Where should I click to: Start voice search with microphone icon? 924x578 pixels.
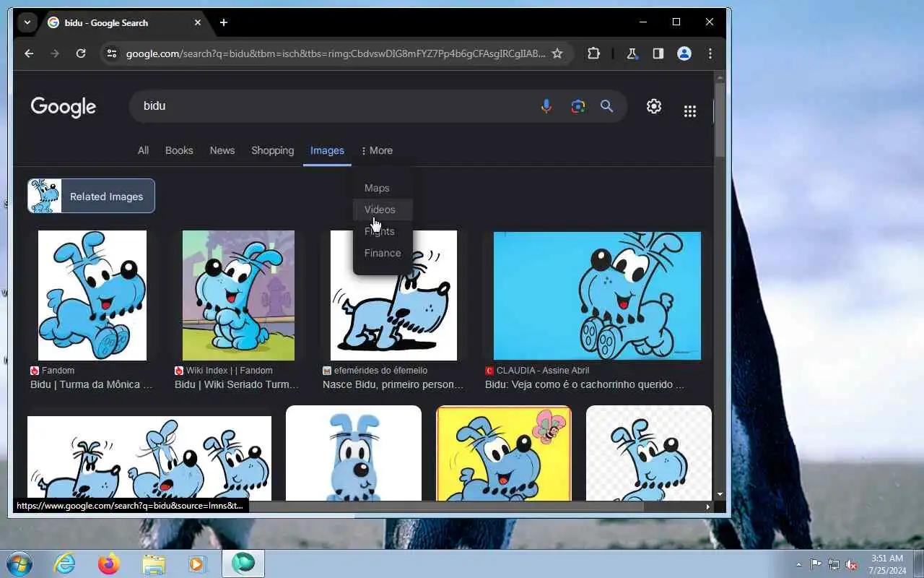(546, 106)
